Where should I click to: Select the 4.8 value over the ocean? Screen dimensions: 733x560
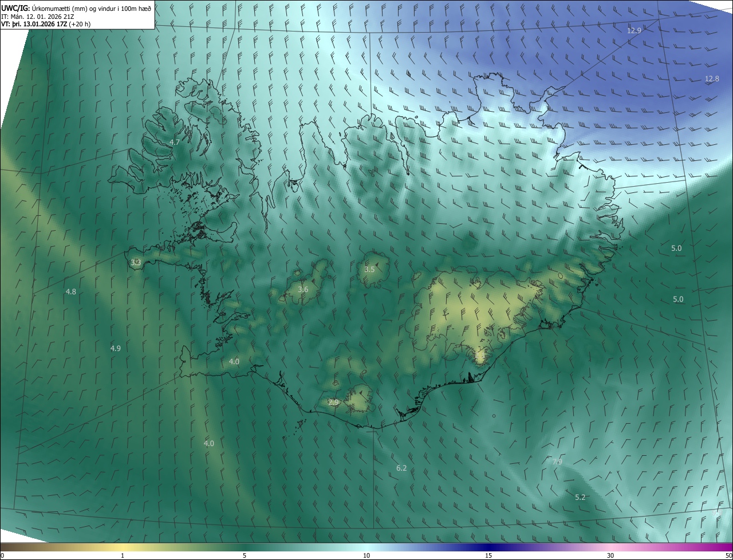71,291
